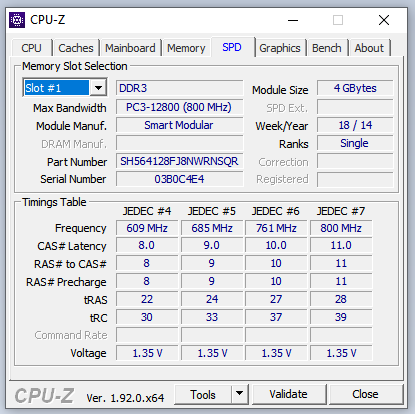This screenshot has height=414, width=415.
Task: Click the JEDEC #6 column header
Action: pos(276,211)
